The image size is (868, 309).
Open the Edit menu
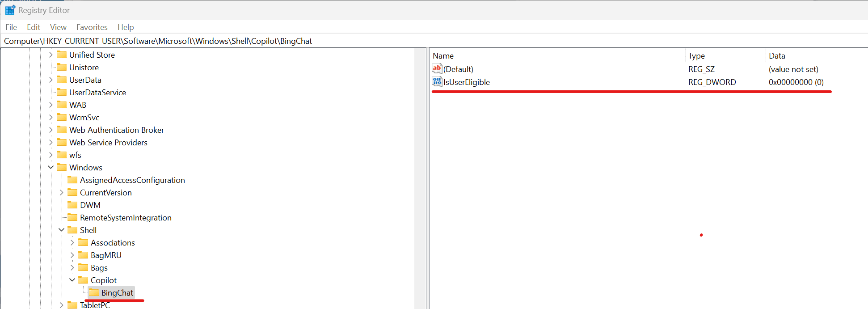tap(34, 27)
